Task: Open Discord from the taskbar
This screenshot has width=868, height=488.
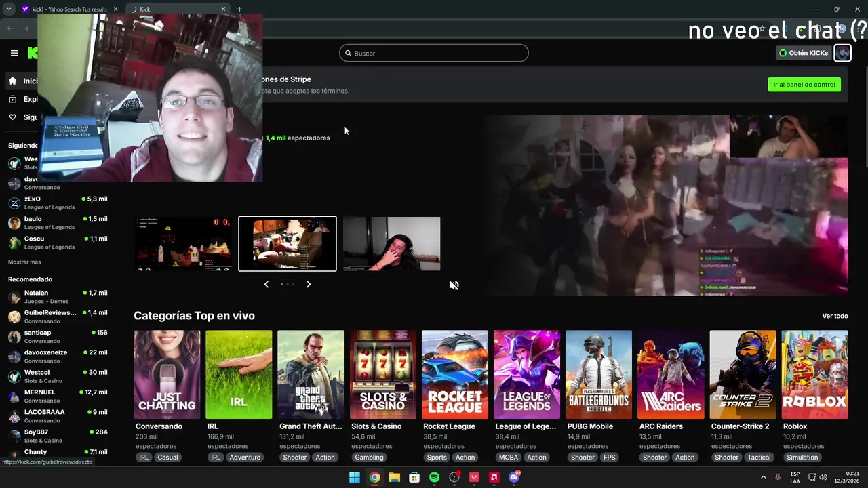Action: tap(514, 477)
